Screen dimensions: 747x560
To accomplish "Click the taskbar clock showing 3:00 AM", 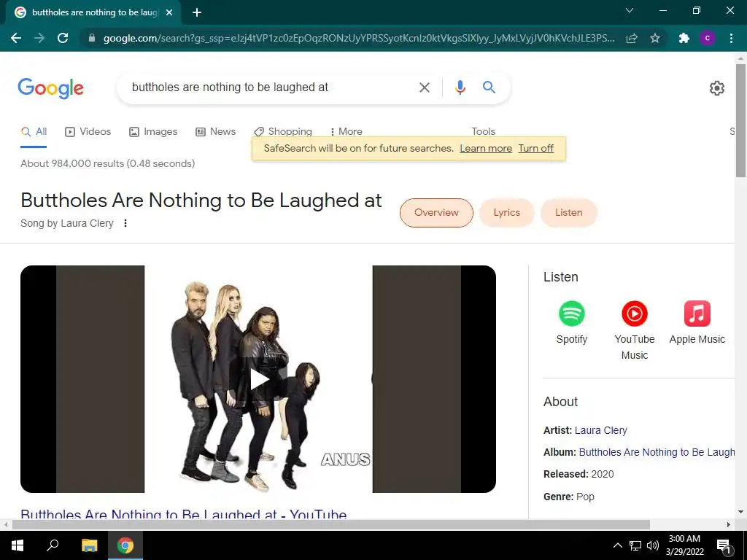I will (684, 545).
